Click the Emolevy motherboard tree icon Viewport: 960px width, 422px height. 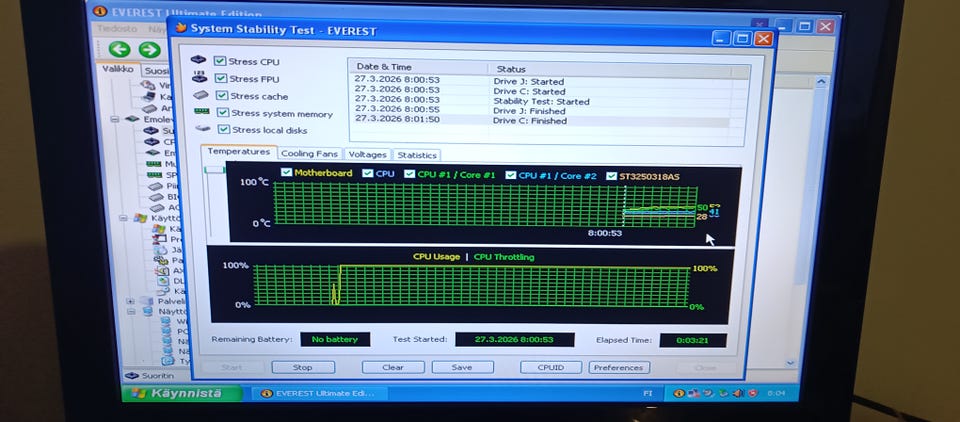point(132,119)
